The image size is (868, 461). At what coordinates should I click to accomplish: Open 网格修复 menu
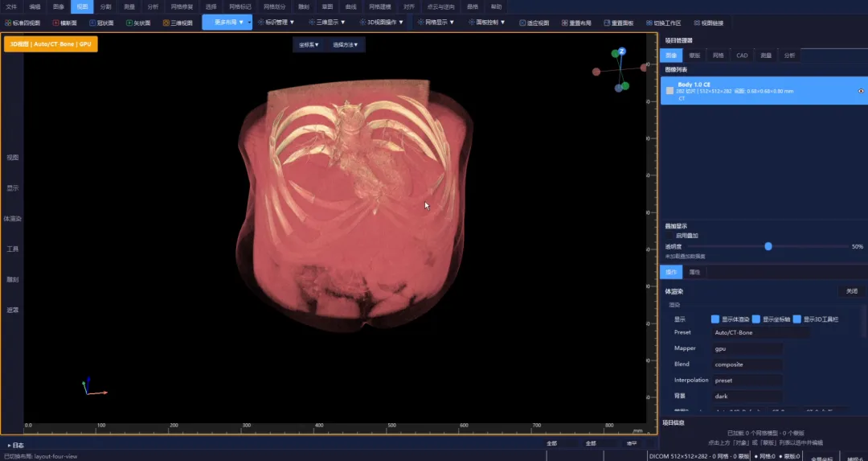[x=182, y=6]
